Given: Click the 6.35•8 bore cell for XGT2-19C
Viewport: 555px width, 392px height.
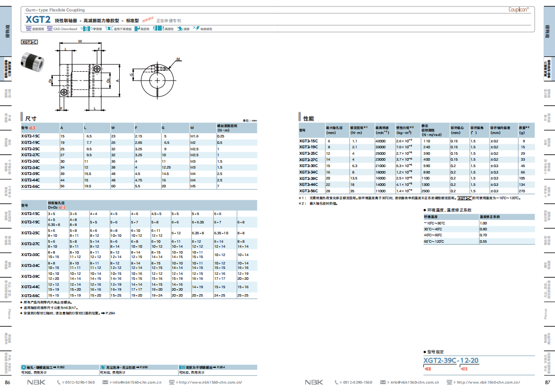Looking at the screenshot, I should click(x=54, y=224).
